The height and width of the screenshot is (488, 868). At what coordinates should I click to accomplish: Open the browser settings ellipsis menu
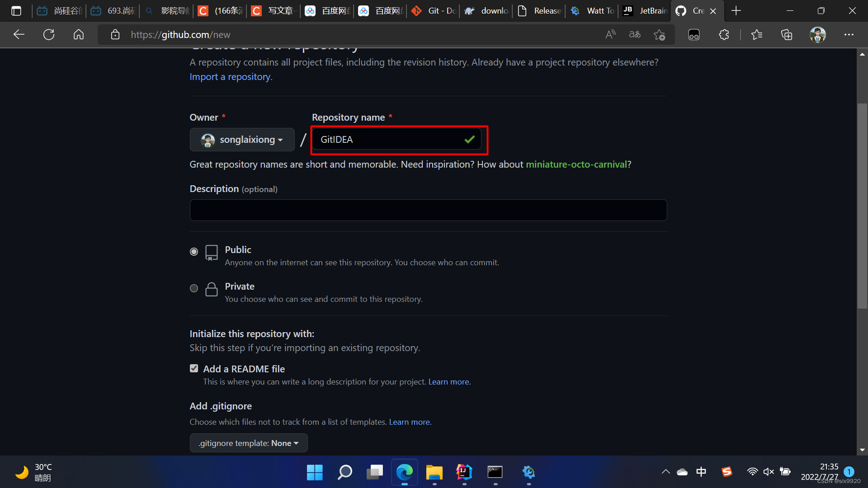[849, 34]
